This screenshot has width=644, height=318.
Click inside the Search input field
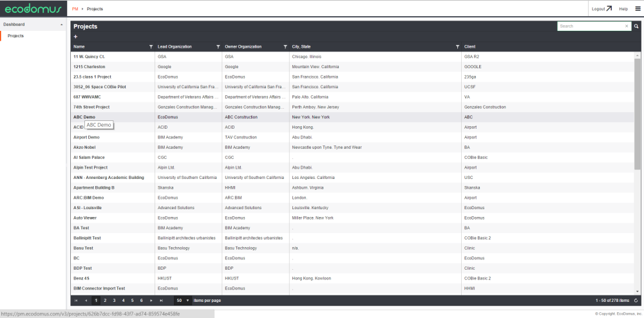click(591, 26)
